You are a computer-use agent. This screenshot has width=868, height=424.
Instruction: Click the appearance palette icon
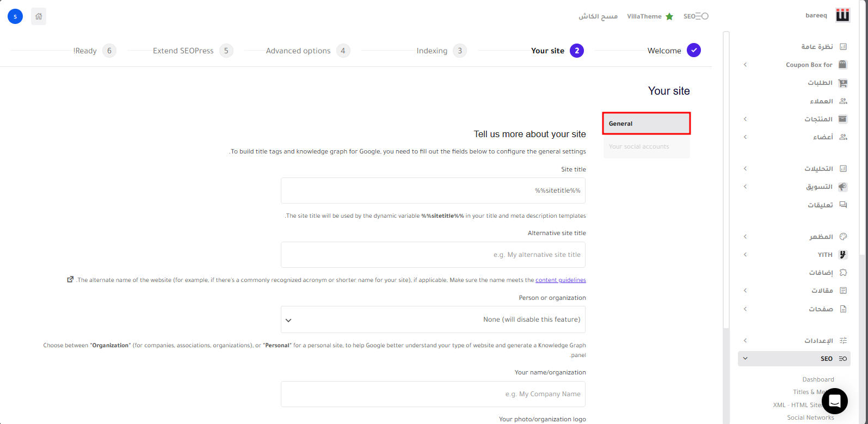point(843,237)
